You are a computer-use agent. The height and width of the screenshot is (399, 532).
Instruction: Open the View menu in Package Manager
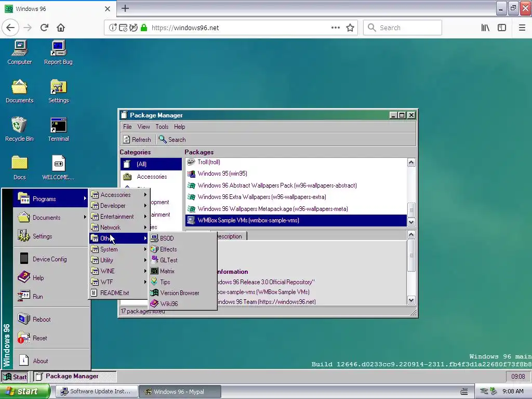pyautogui.click(x=143, y=127)
